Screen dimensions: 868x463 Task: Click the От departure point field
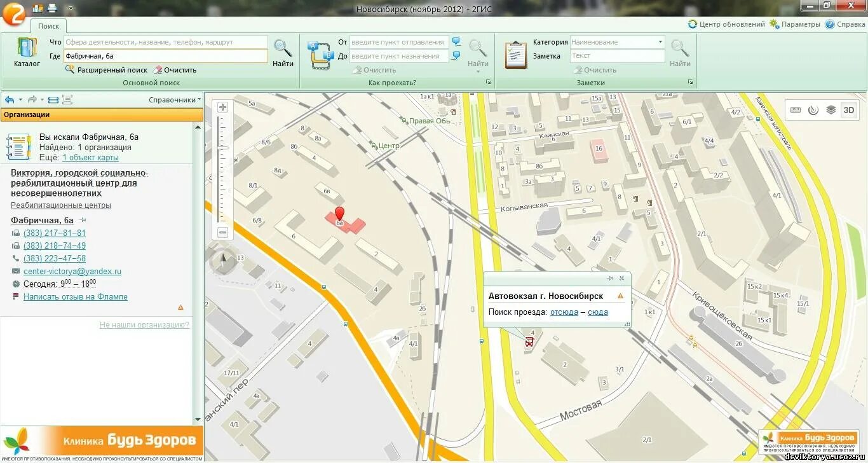click(x=399, y=42)
